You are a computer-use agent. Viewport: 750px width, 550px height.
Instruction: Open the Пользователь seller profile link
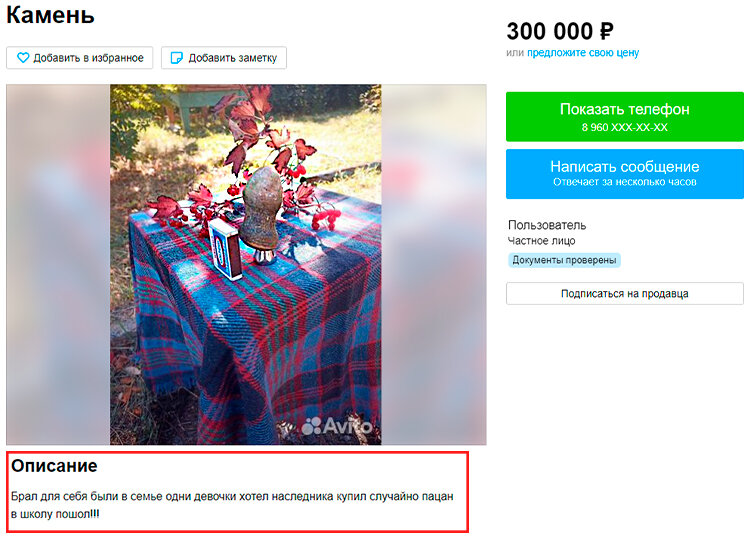click(547, 225)
